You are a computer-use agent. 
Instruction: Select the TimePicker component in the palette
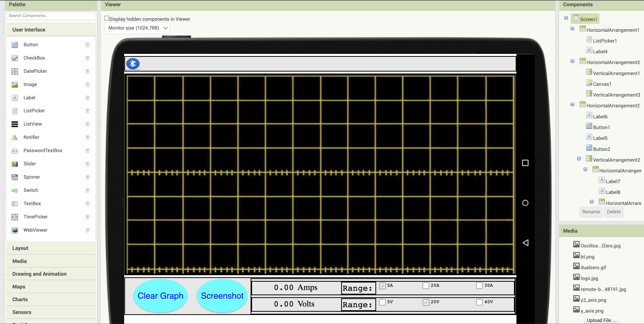coord(35,217)
